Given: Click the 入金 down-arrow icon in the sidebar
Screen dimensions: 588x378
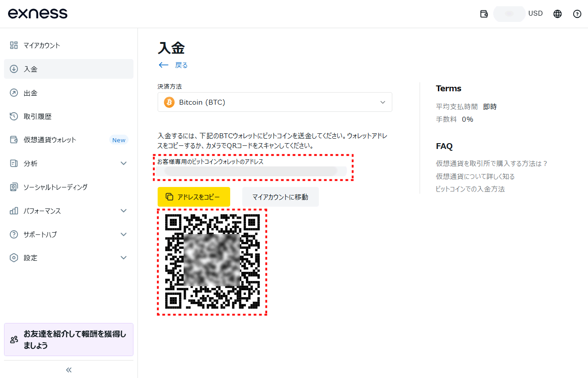Looking at the screenshot, I should coord(14,69).
